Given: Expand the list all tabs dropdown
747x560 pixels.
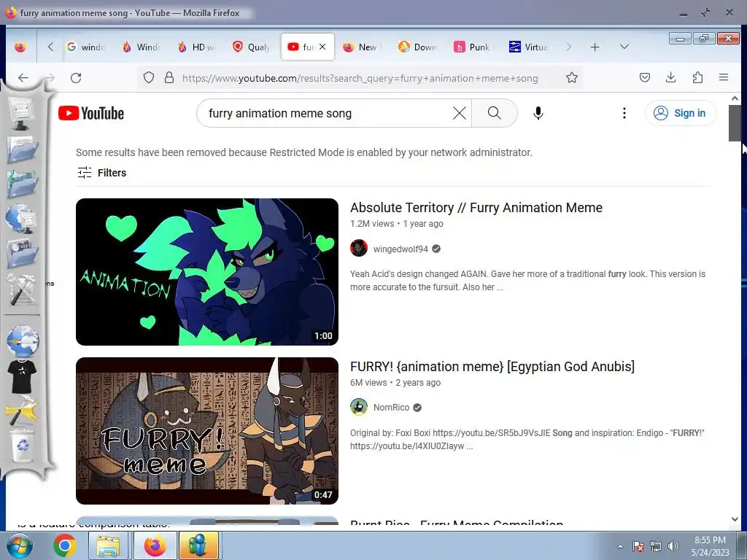Looking at the screenshot, I should point(624,47).
